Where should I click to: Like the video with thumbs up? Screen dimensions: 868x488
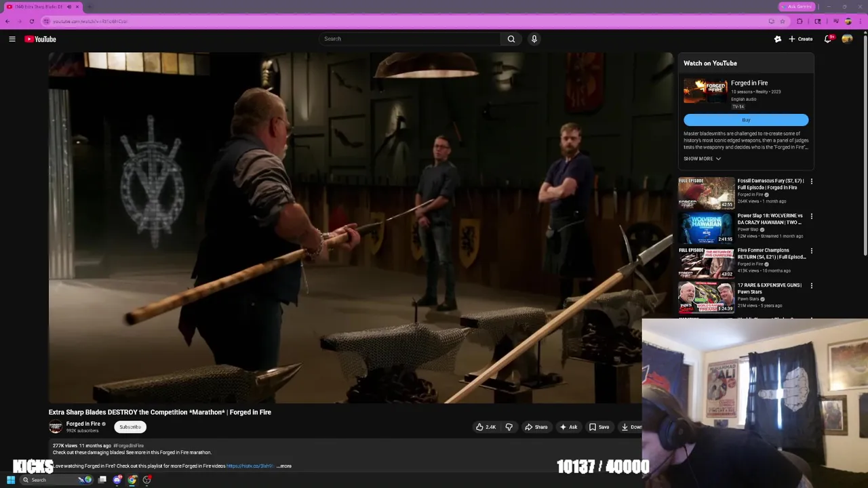point(486,427)
